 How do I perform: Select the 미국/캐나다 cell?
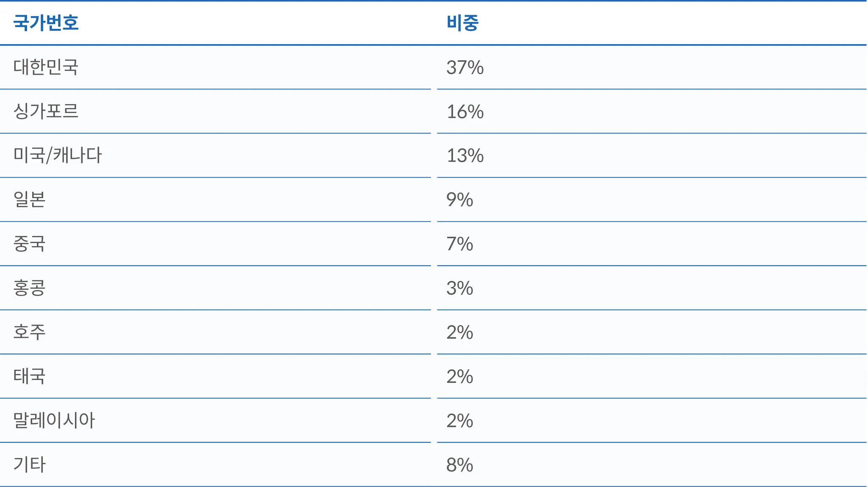click(58, 155)
